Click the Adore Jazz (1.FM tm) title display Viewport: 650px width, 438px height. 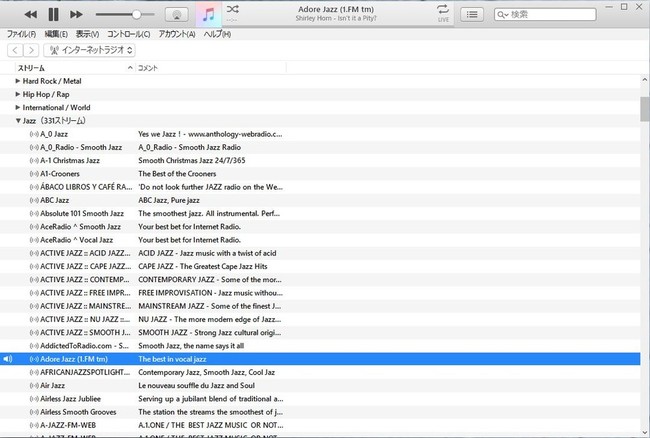[336, 9]
